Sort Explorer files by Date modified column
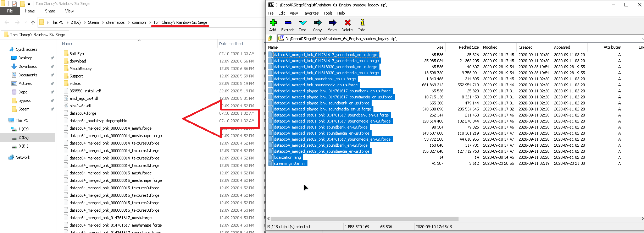Screen dimensions: 644x233 (231, 44)
